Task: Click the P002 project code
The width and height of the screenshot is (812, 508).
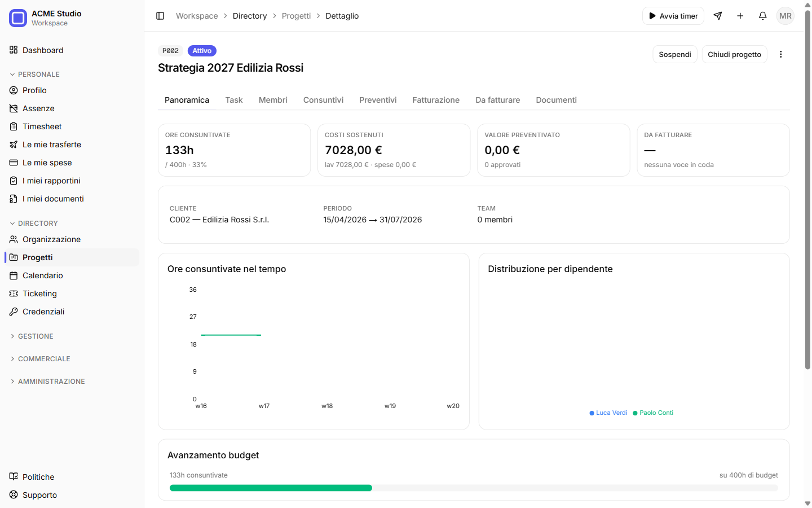Action: click(170, 51)
